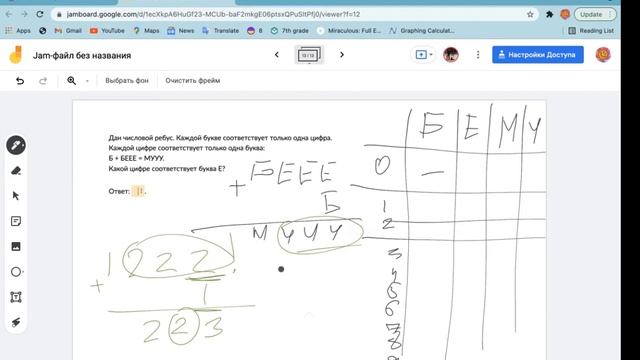640x360 pixels.
Task: Activate the Laser pointer tool
Action: click(16, 322)
